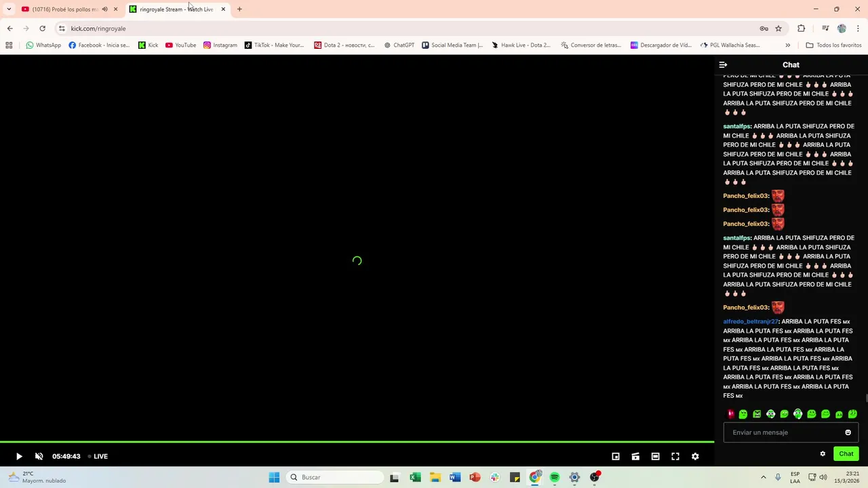Open Conversor de letras bookmark

point(590,45)
